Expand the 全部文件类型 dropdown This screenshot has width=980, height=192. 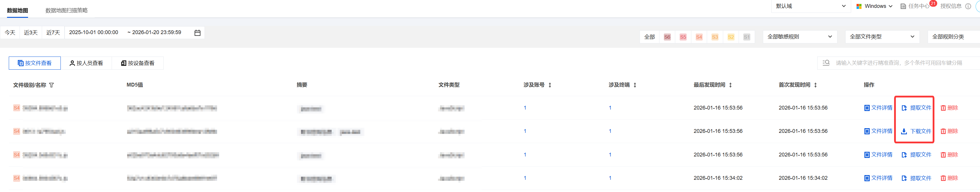(882, 37)
